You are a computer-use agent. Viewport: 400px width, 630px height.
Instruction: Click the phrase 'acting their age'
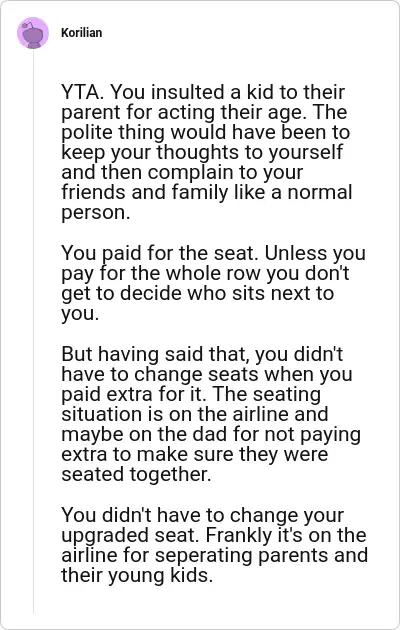[x=231, y=112]
